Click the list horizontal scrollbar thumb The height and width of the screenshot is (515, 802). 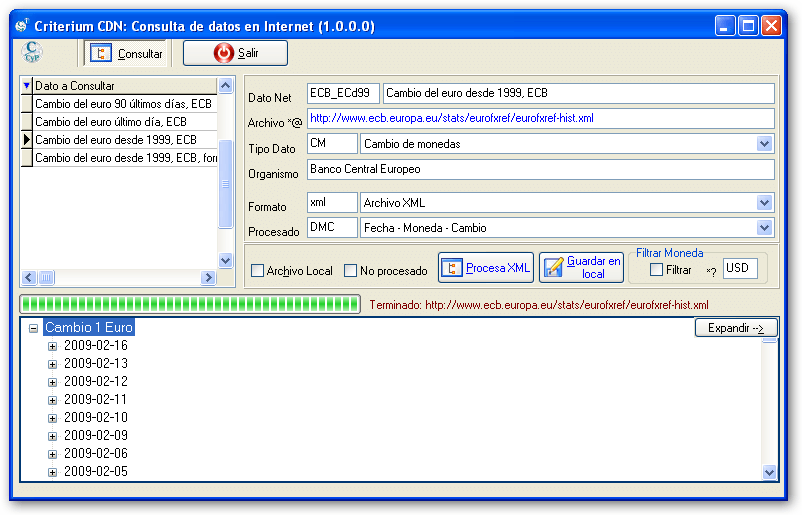(x=46, y=277)
